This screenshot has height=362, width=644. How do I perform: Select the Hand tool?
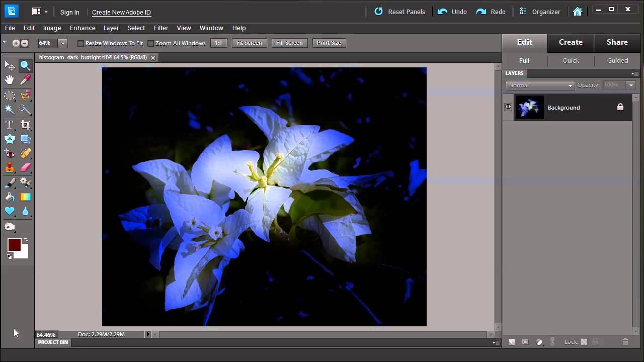pos(10,79)
